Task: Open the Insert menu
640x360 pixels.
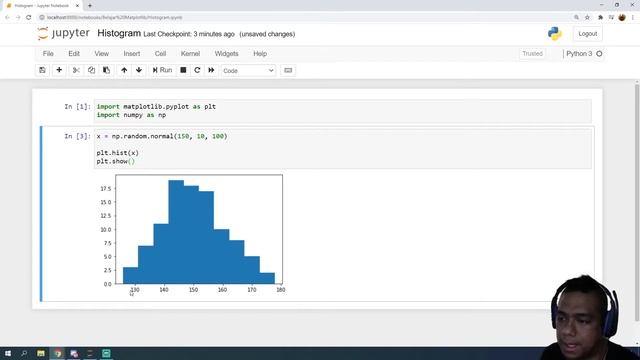Action: point(132,53)
